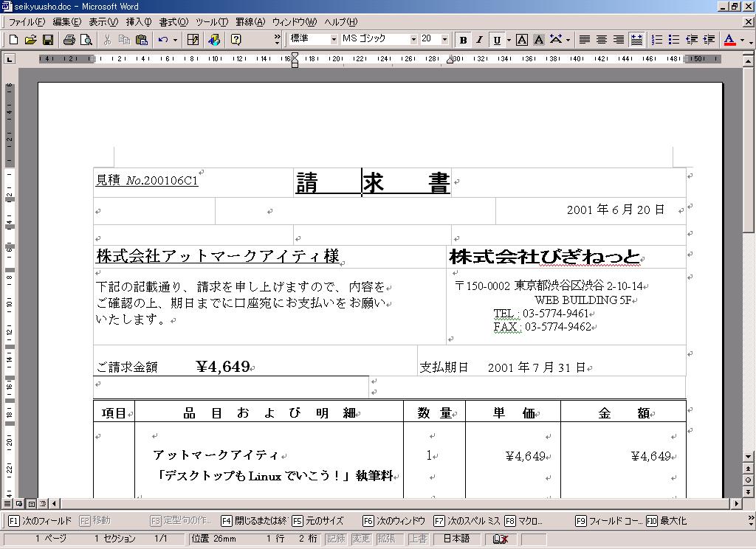
Task: Click the first-line indent marker on ruler
Action: (x=295, y=55)
